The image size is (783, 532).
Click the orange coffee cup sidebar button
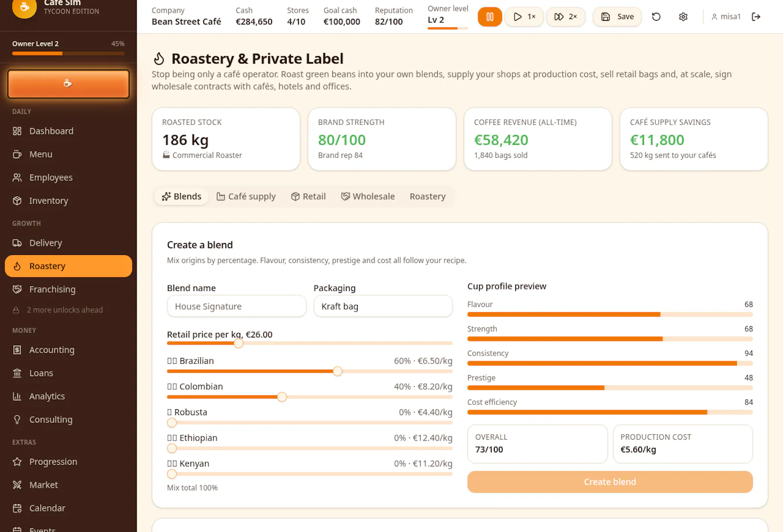point(69,84)
